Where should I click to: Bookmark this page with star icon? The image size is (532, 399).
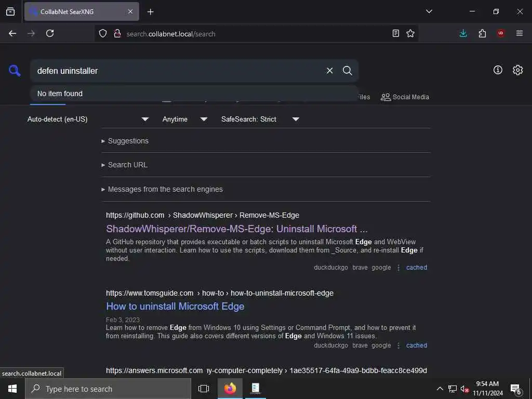pos(410,33)
